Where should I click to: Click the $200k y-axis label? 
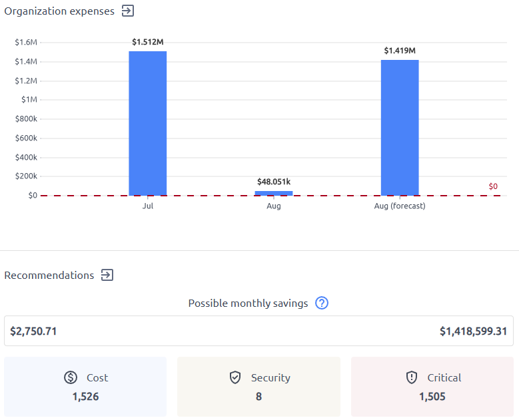point(26,176)
